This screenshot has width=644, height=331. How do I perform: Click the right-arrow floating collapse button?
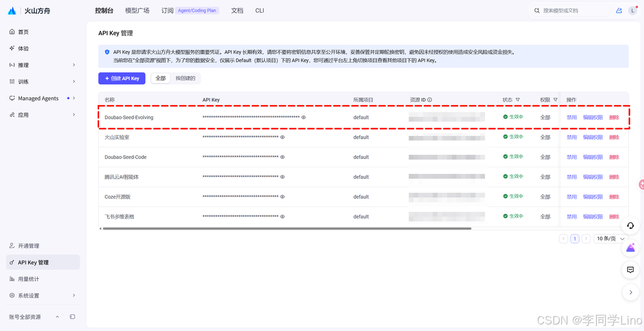[x=630, y=292]
